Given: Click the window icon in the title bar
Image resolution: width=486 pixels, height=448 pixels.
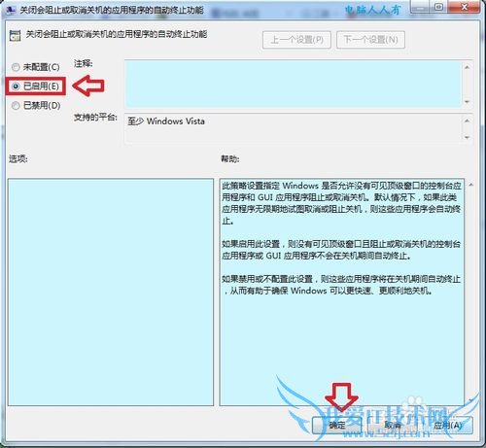Looking at the screenshot, I should coord(11,10).
